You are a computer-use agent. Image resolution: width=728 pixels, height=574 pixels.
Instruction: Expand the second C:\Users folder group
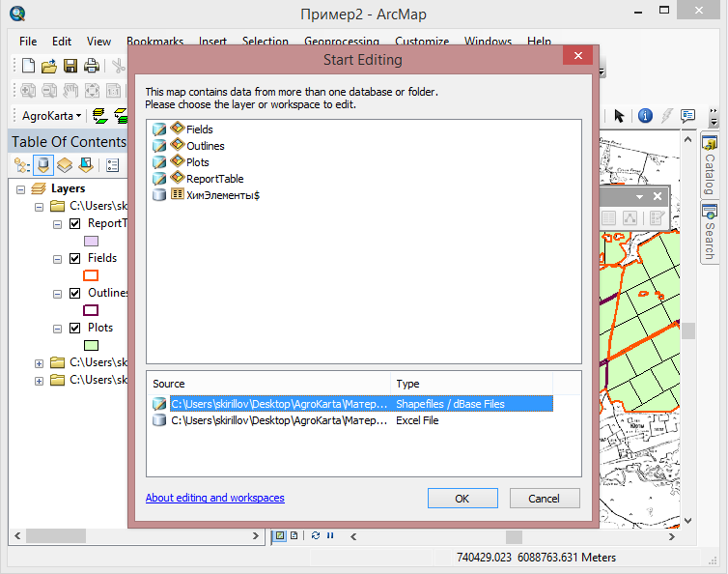(x=39, y=363)
